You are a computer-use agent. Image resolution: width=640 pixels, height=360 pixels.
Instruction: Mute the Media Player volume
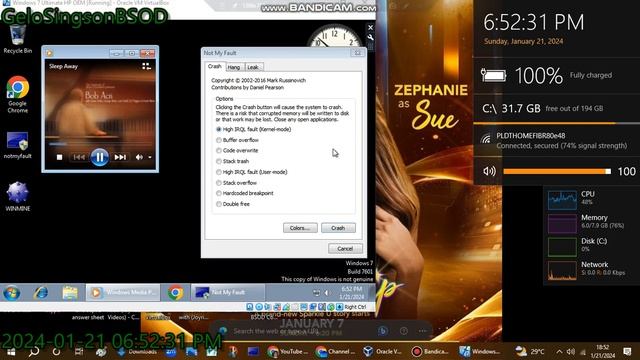[139, 157]
